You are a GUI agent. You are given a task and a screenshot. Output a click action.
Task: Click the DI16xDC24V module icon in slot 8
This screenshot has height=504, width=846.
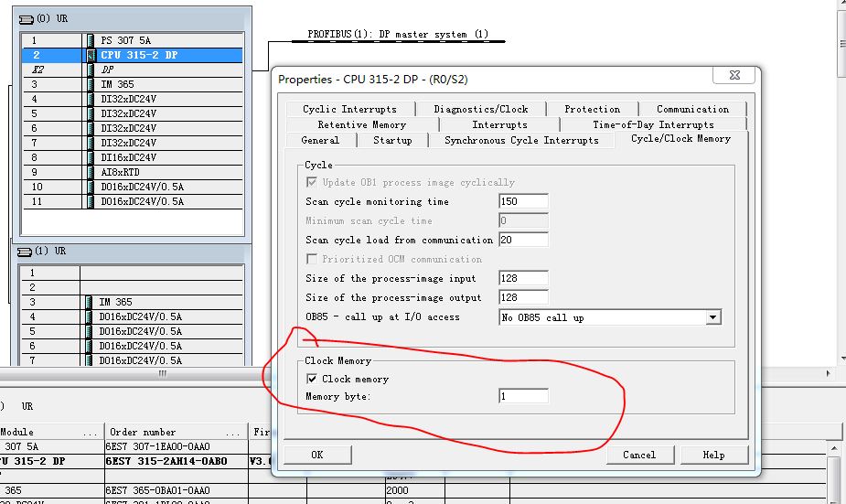[91, 157]
